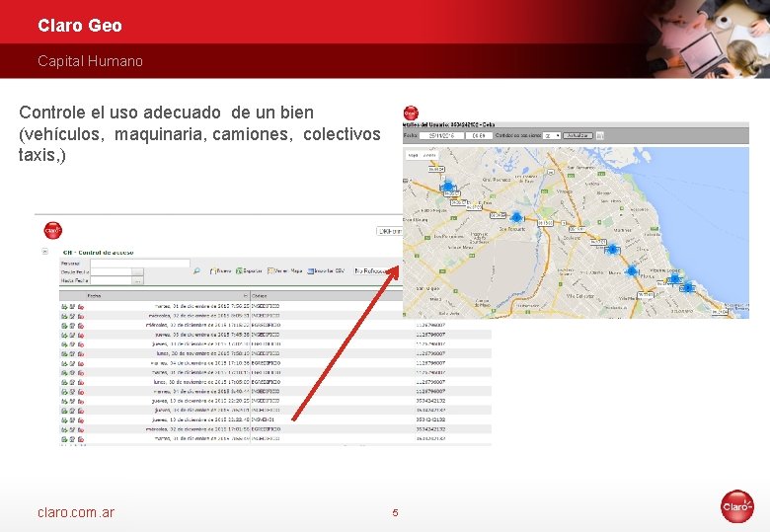Focus the Desde Fecha input field

pos(111,271)
